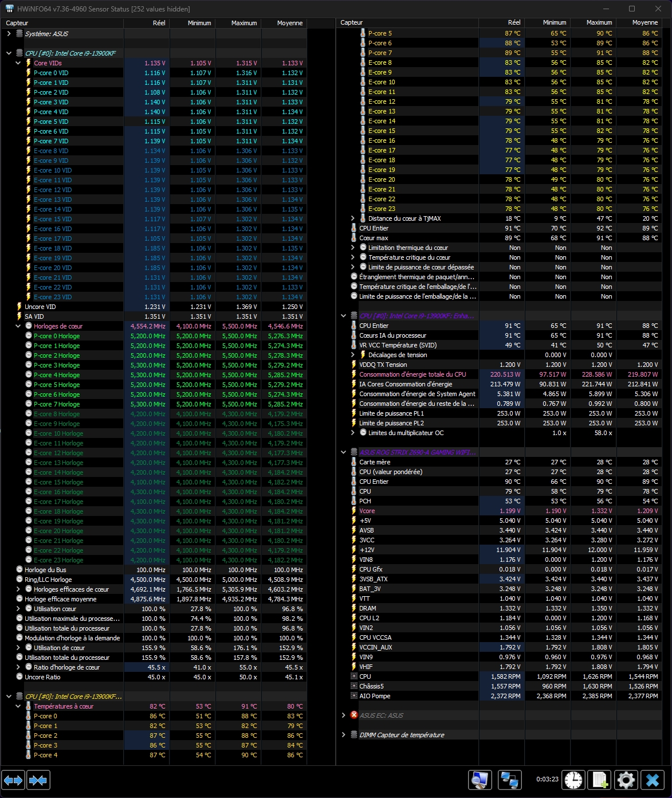Screen dimensions: 672x798
Task: Expand Distance du cœur à TjMAX
Action: point(353,218)
